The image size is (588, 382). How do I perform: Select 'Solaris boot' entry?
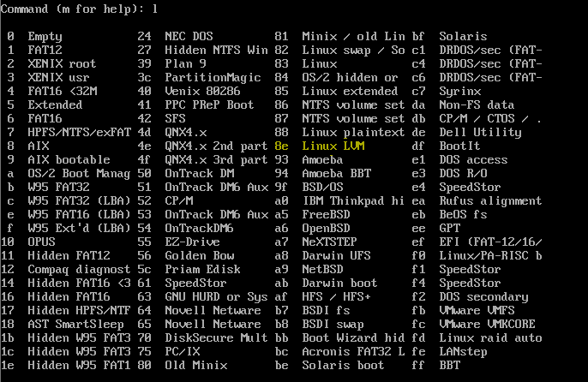(343, 365)
